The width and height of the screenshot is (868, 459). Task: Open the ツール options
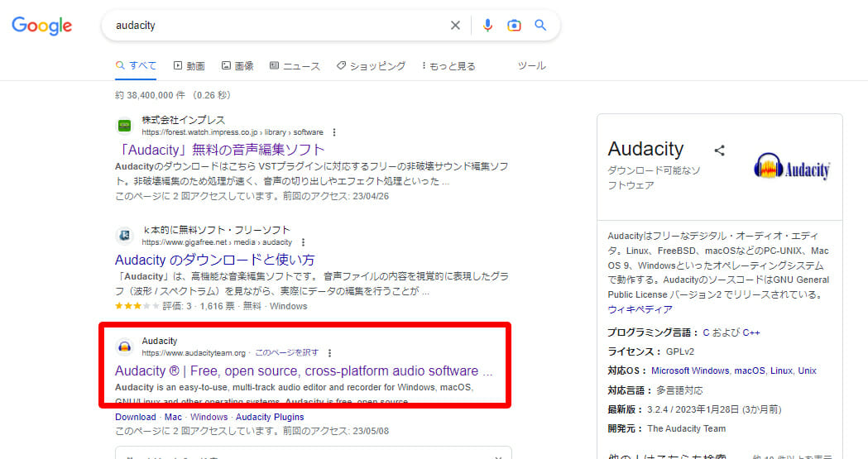click(531, 66)
